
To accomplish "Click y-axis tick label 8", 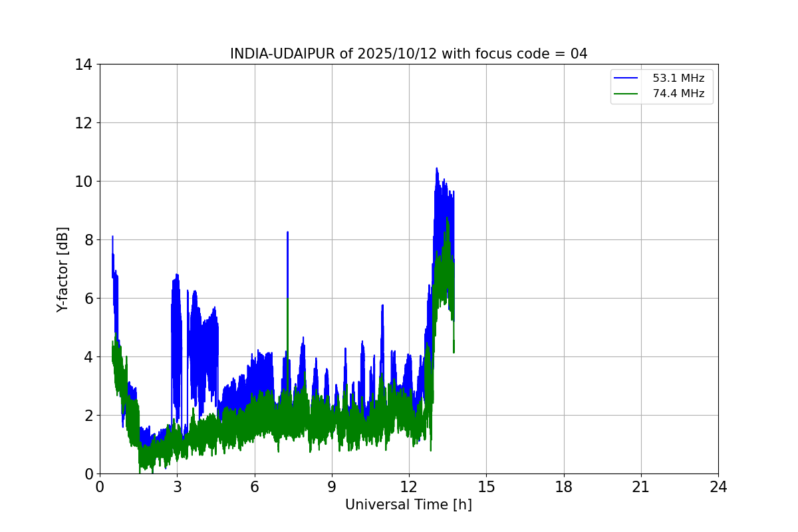I will click(x=87, y=240).
